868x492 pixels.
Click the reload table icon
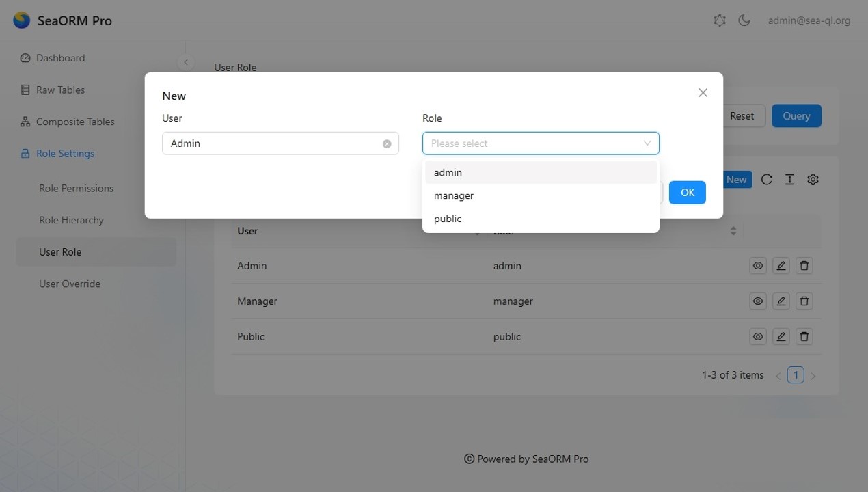767,180
